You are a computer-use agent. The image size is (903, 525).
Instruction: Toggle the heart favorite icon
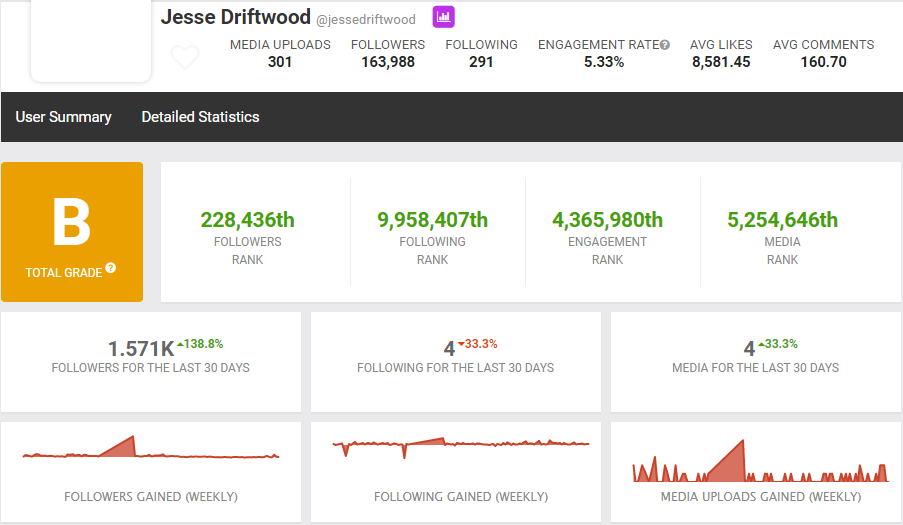(x=185, y=58)
